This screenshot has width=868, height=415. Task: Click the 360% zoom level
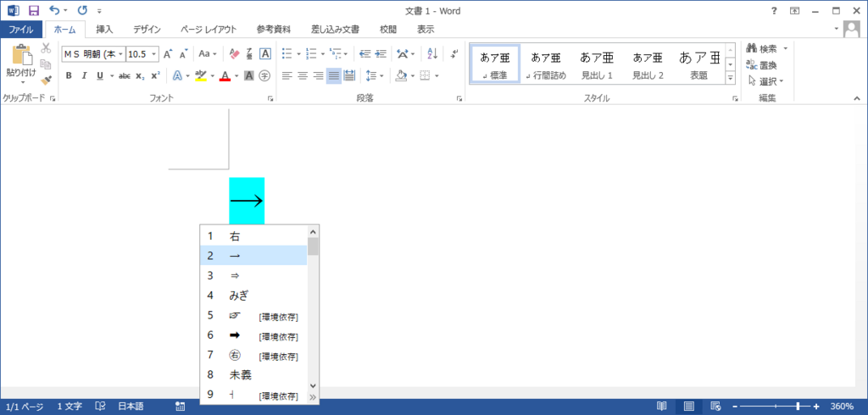(842, 407)
